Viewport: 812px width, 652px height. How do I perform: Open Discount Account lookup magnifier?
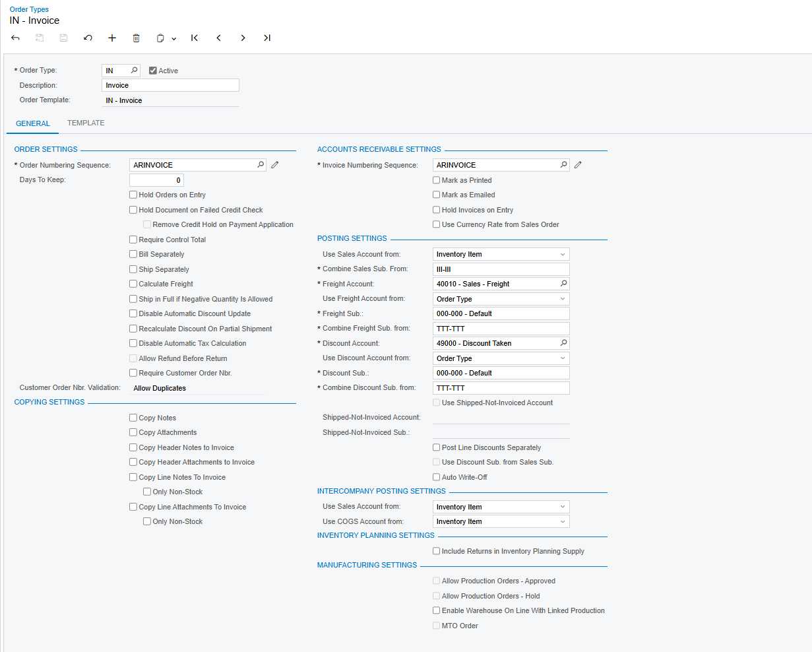click(x=563, y=343)
